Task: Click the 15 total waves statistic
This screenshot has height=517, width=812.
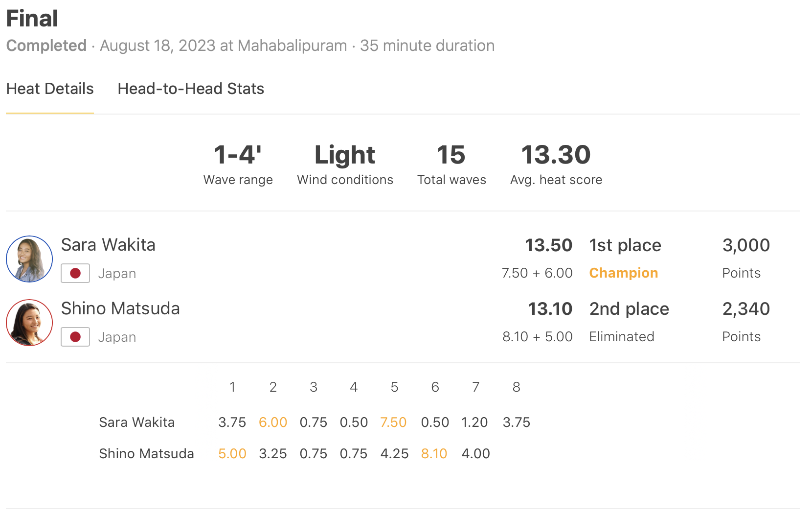Action: point(451,155)
